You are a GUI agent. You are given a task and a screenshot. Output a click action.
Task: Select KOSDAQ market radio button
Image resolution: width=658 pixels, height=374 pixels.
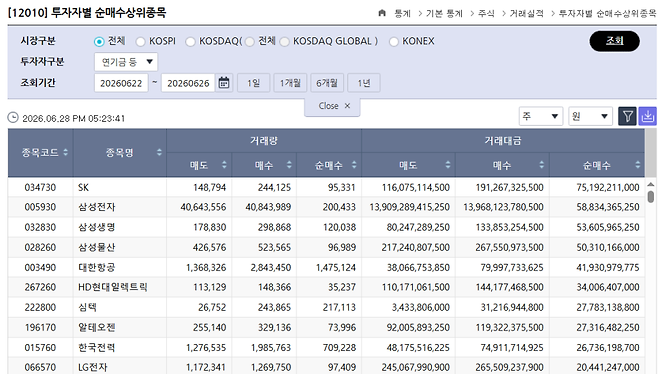tap(191, 42)
